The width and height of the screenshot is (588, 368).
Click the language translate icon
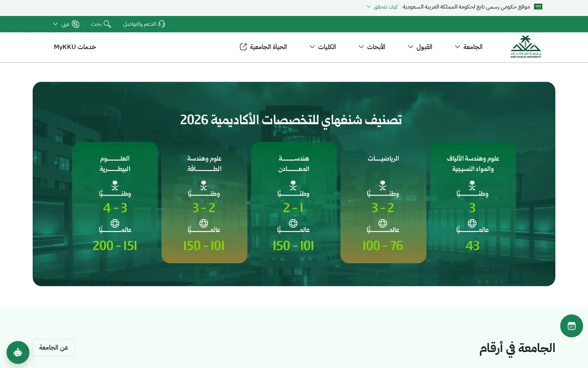click(x=76, y=24)
